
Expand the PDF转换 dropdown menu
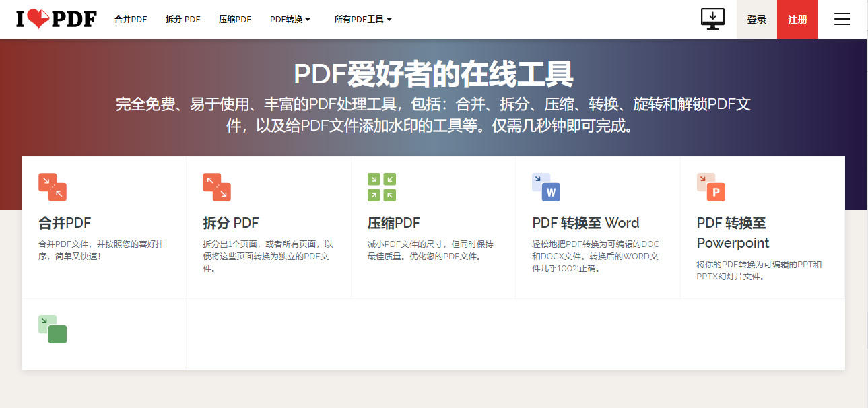290,20
